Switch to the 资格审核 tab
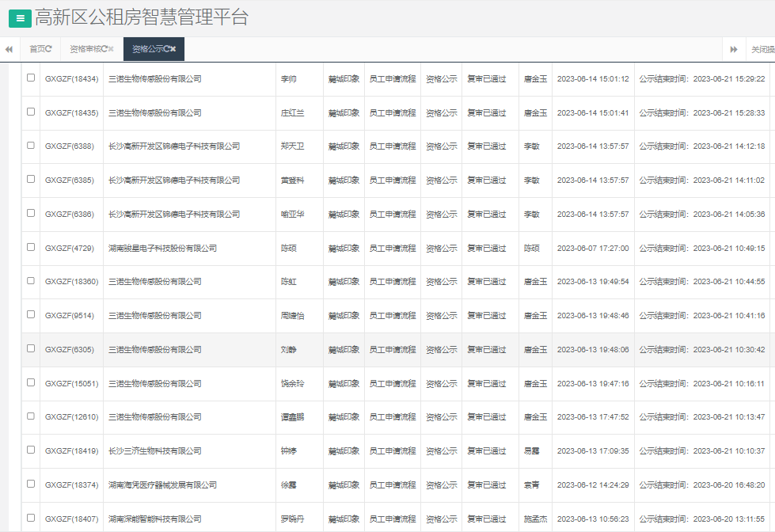The width and height of the screenshot is (775, 532). click(85, 49)
